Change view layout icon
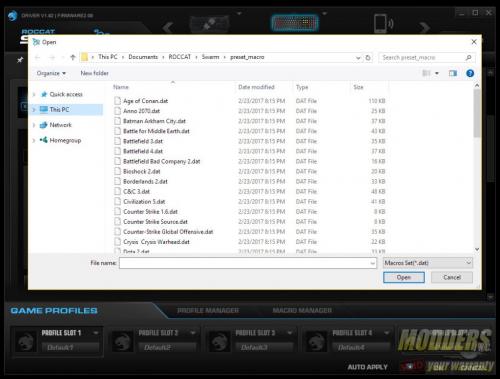The image size is (500, 379). tap(426, 73)
